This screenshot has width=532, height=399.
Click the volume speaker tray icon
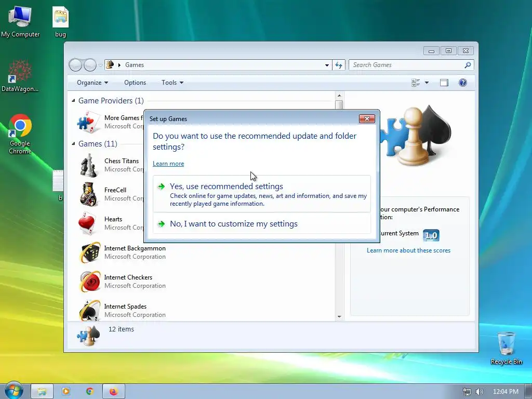pyautogui.click(x=479, y=392)
